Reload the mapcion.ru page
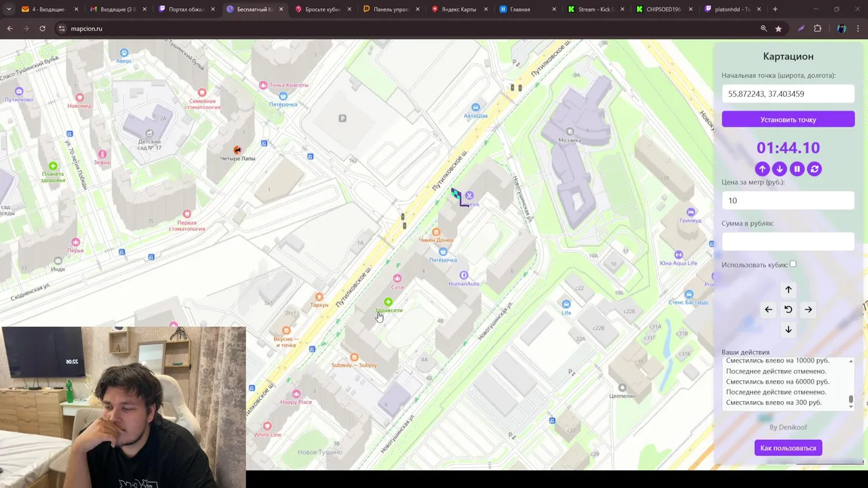Viewport: 868px width, 488px height. 42,28
